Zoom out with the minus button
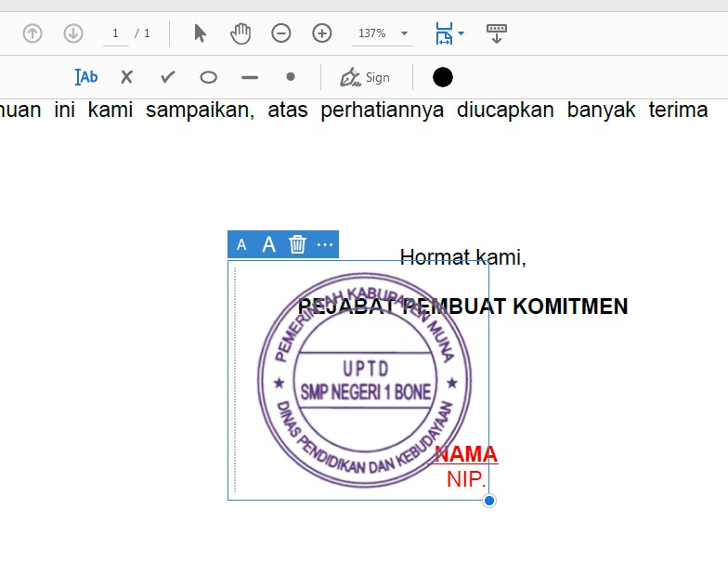 280,33
